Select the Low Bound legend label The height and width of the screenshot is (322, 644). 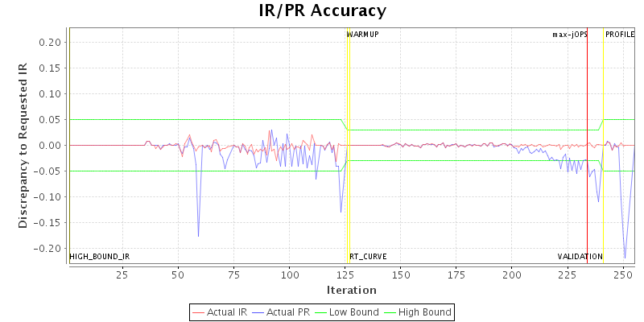pos(351,312)
